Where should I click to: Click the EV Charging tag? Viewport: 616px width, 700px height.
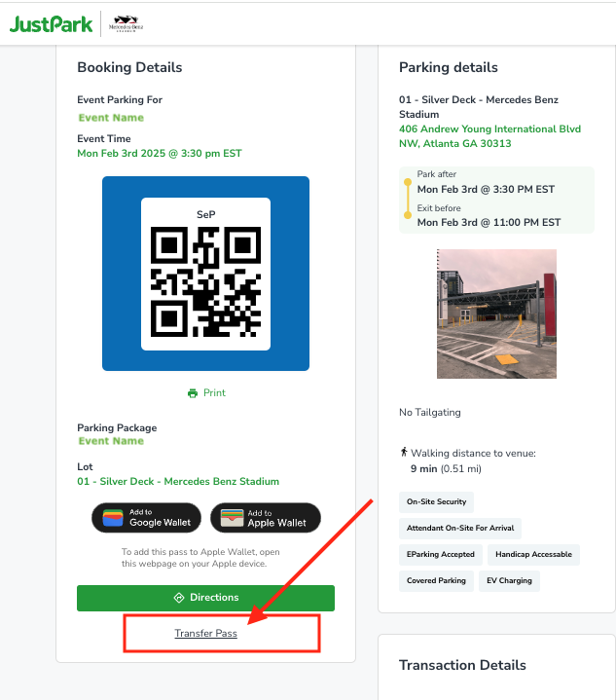(x=509, y=581)
